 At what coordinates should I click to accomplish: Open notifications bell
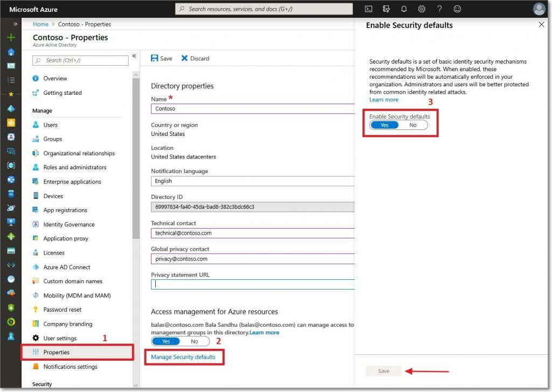pos(404,9)
